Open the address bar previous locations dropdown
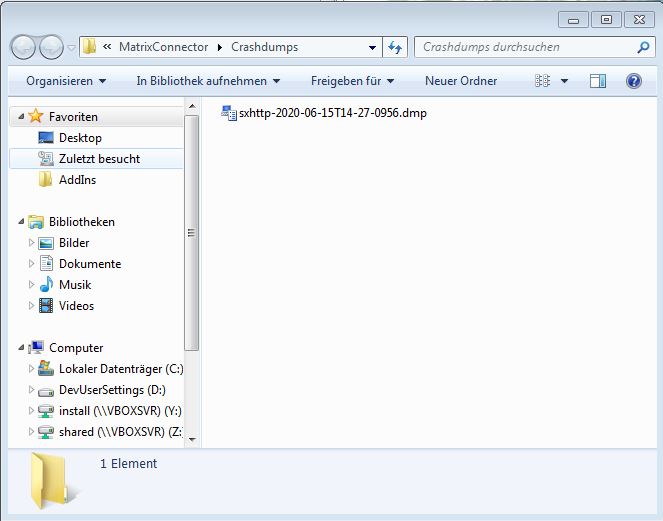663x521 pixels. coord(373,47)
